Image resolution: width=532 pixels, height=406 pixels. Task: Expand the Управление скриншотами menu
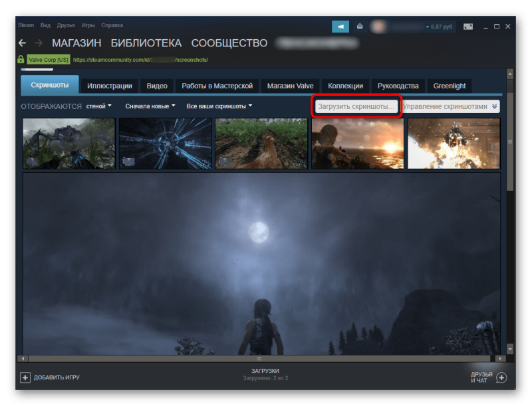pyautogui.click(x=450, y=106)
